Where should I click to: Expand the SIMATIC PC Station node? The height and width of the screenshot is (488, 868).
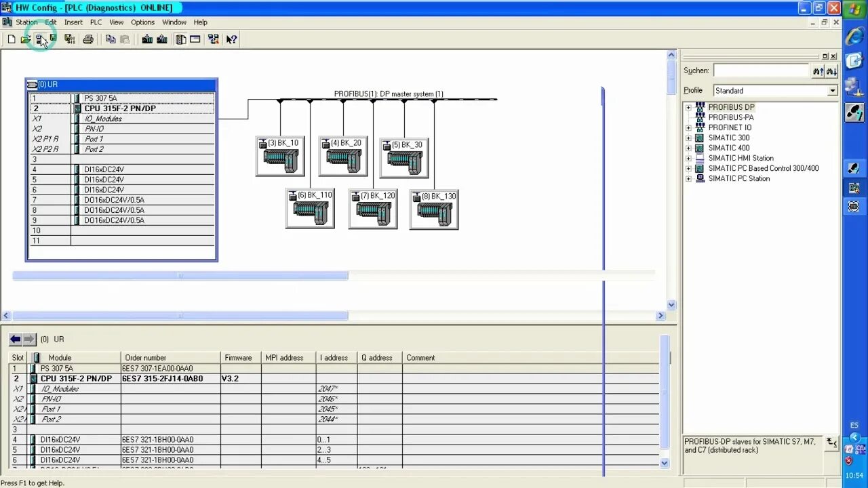tap(688, 178)
